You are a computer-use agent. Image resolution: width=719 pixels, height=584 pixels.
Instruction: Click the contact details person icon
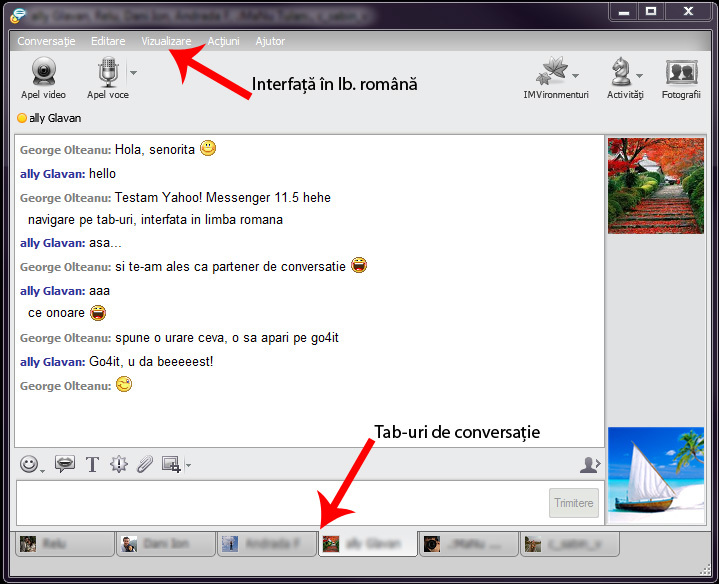click(x=590, y=465)
